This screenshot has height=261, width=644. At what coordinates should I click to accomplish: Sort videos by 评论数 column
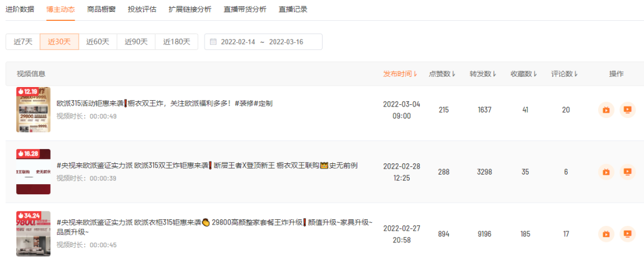[564, 74]
